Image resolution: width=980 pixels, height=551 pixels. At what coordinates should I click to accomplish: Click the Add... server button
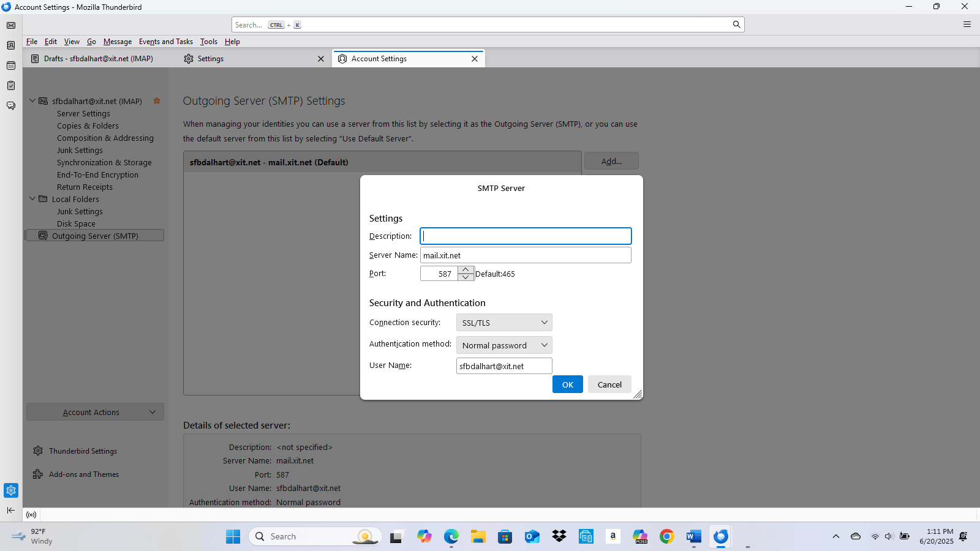coord(611,161)
